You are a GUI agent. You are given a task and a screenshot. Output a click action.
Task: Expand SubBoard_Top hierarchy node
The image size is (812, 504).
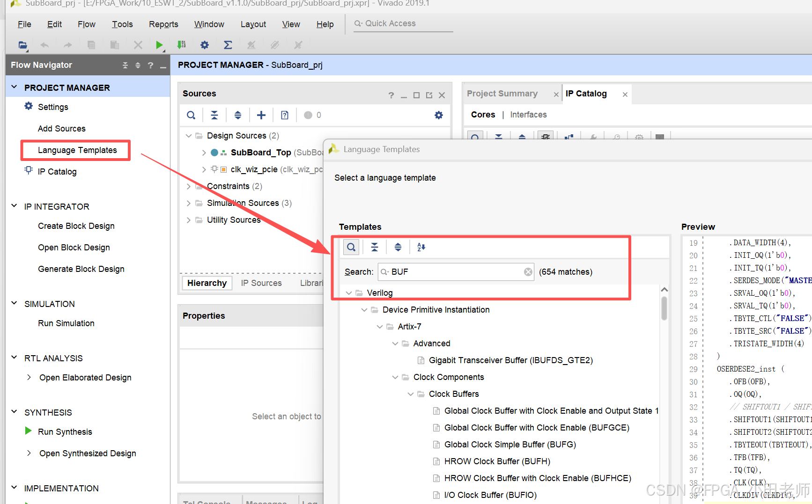point(204,153)
